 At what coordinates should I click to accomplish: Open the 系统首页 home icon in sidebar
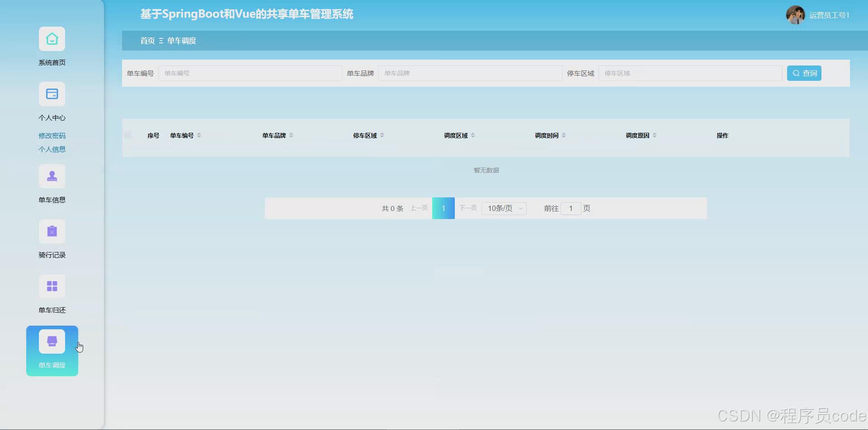52,39
